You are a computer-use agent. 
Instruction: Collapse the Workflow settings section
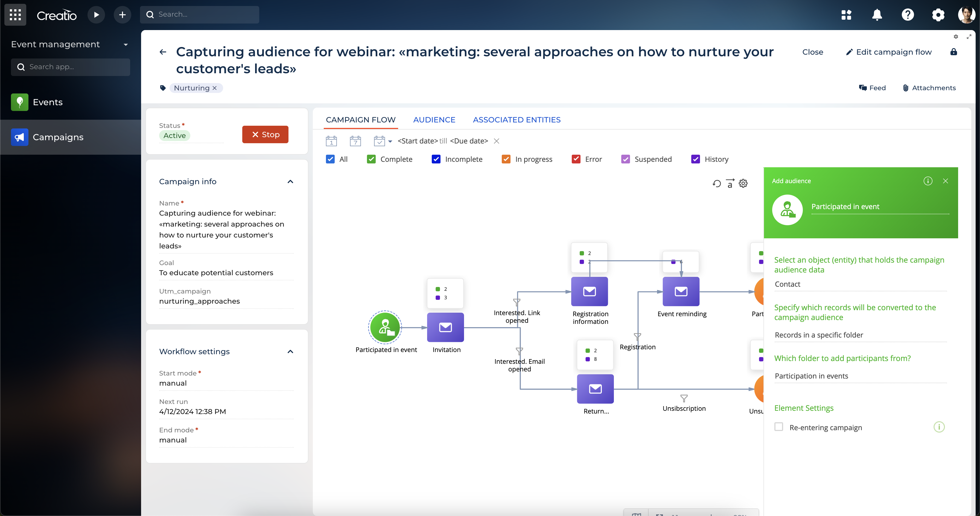click(290, 351)
